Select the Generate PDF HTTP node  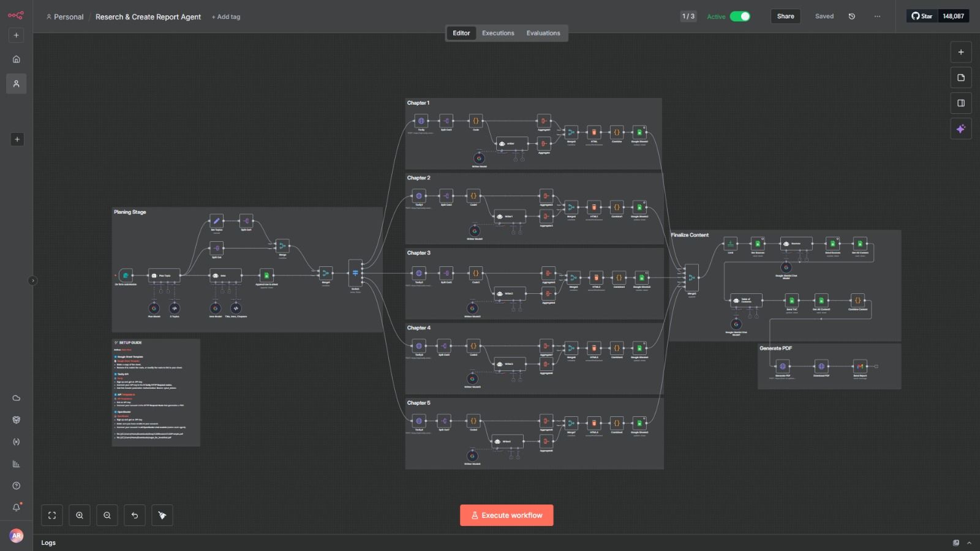click(783, 366)
